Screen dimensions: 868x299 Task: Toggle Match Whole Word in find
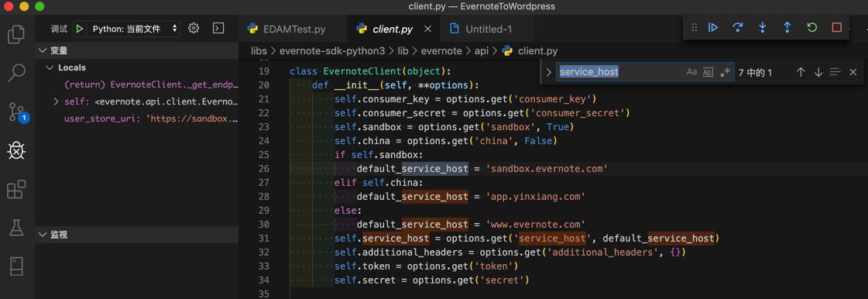coord(708,72)
